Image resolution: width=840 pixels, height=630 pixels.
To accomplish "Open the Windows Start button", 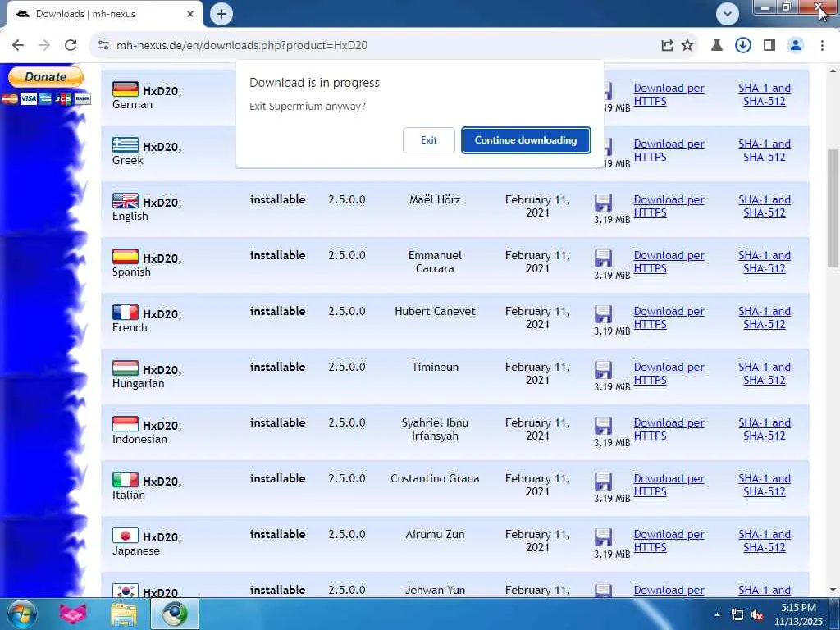I will tap(22, 614).
